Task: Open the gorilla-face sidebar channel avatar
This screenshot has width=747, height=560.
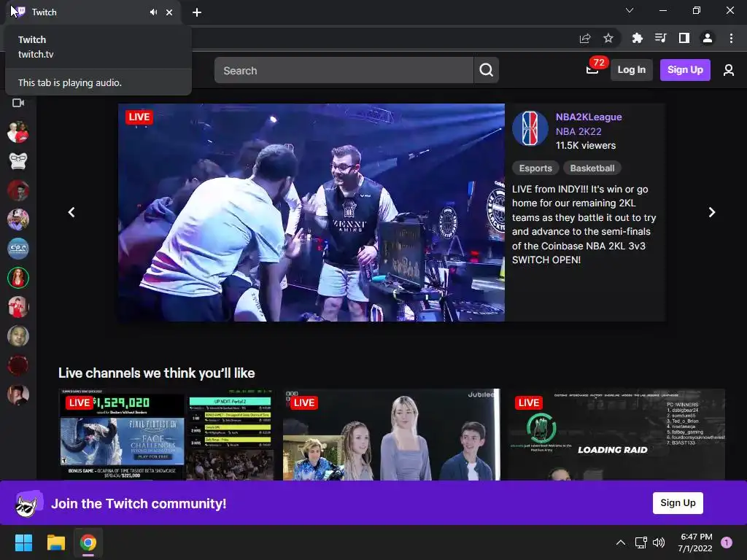Action: click(x=18, y=161)
